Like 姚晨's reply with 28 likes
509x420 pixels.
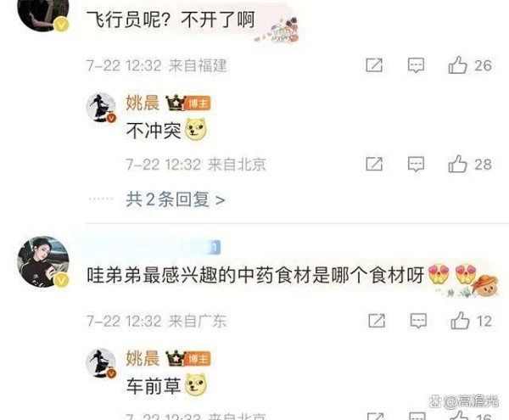click(x=470, y=164)
